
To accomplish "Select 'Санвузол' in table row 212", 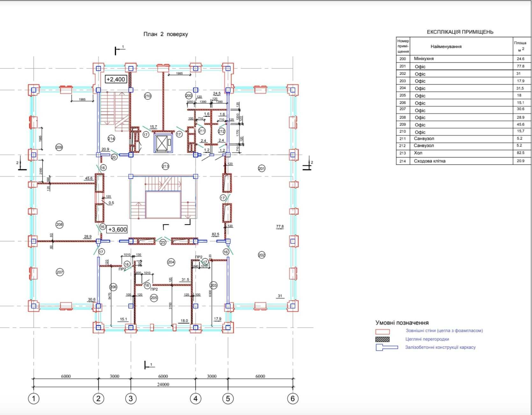I will tap(424, 146).
